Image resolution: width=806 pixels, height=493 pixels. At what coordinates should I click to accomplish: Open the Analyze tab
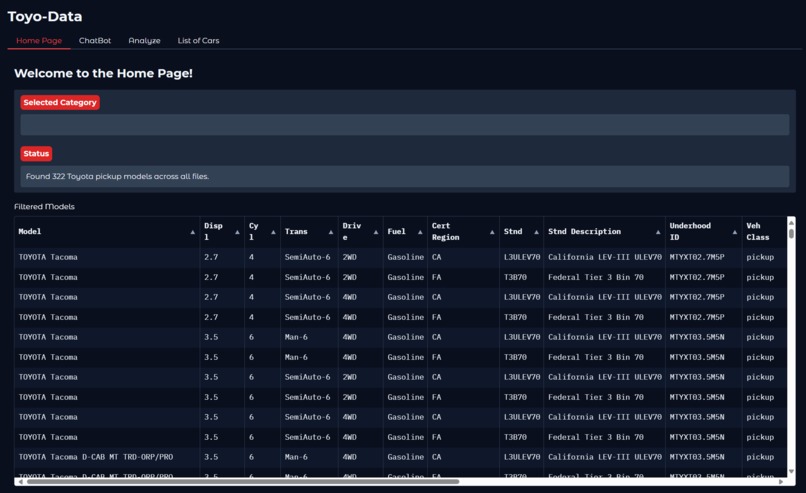click(144, 41)
